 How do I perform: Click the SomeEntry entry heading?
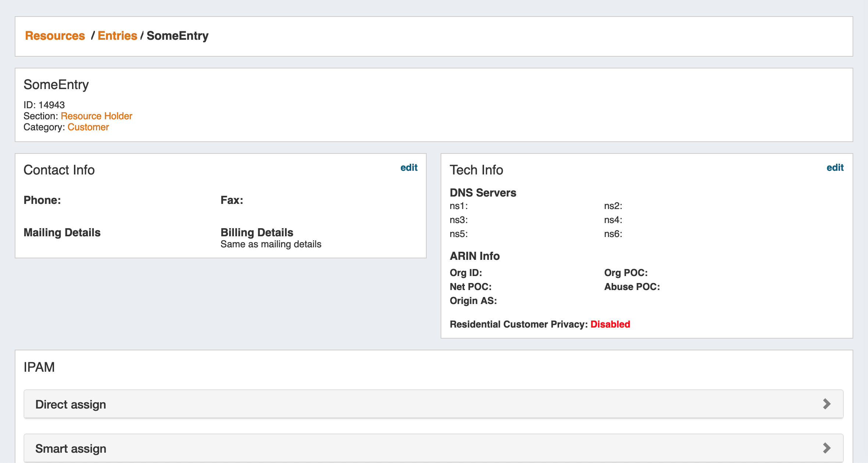56,85
